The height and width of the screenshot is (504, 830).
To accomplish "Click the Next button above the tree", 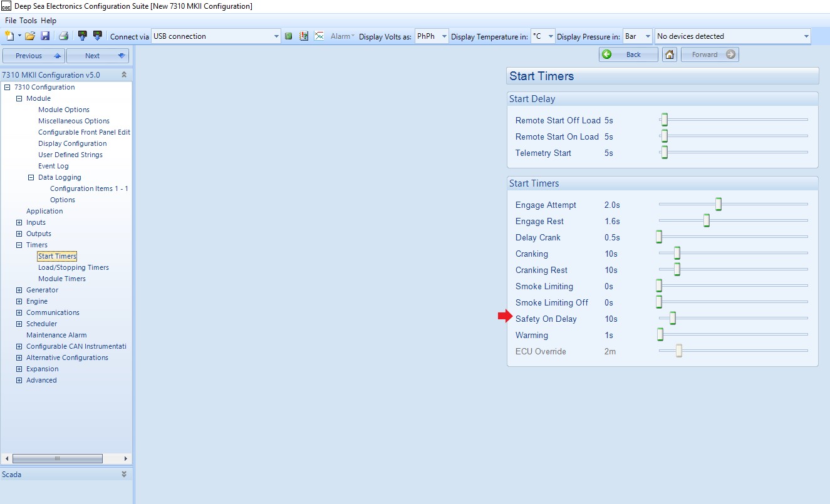I will (98, 56).
